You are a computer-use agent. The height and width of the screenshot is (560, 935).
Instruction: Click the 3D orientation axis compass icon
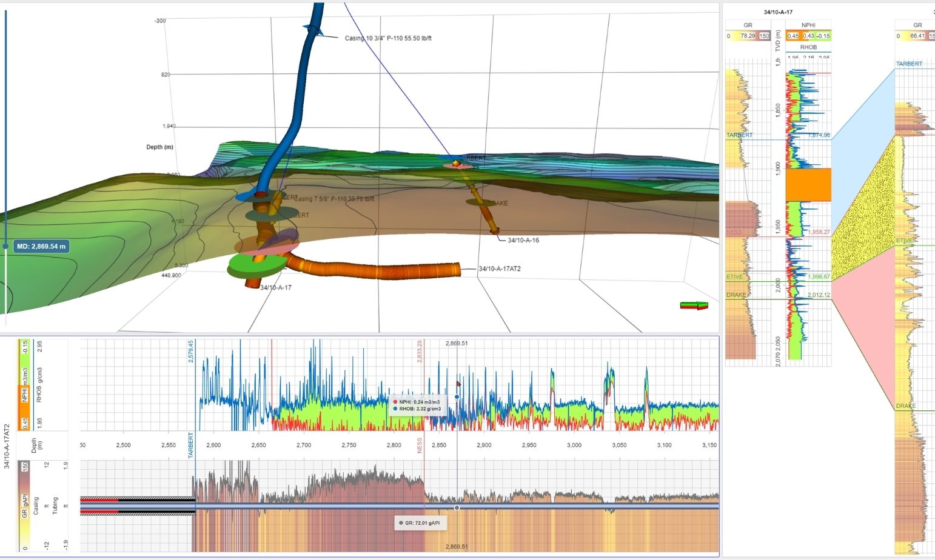[x=694, y=305]
